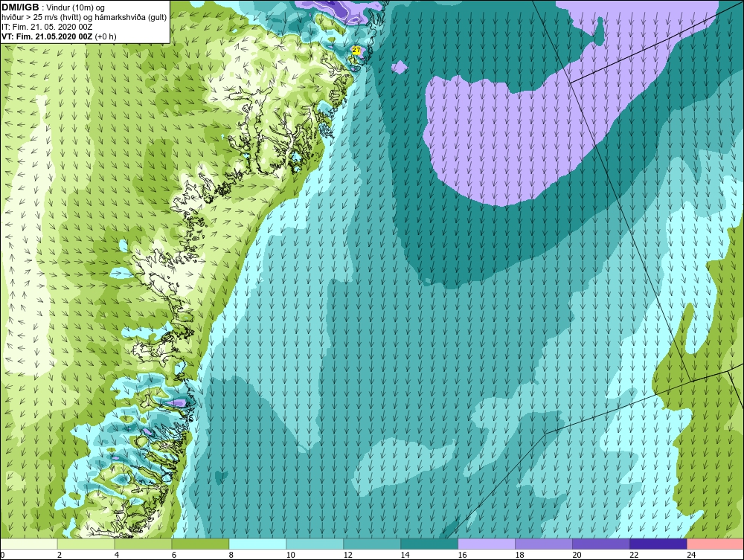The image size is (744, 560).
Task: Click the 16–18 m/s lavender legend swatch
Action: point(487,544)
